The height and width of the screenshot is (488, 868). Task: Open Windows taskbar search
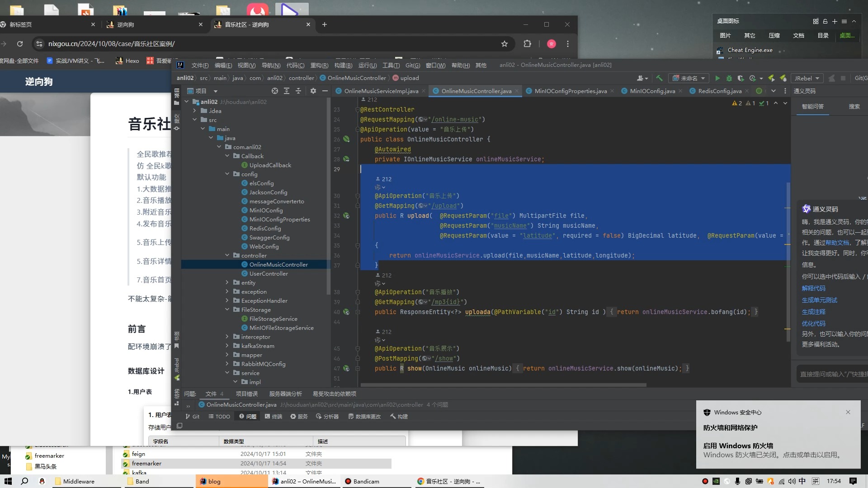pyautogui.click(x=25, y=481)
